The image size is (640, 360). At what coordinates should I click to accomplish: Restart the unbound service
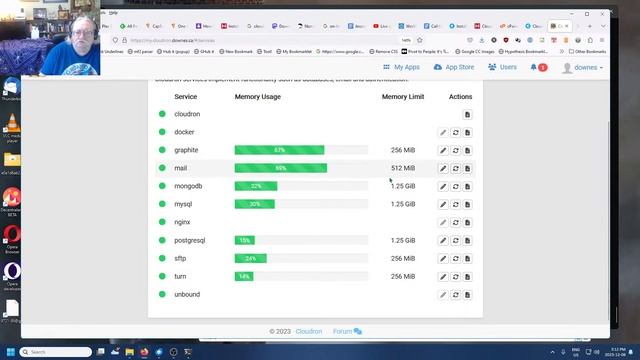[x=456, y=295]
